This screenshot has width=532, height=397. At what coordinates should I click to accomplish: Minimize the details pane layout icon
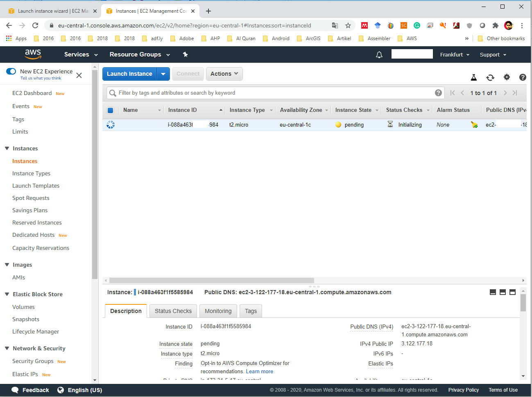[x=493, y=292]
